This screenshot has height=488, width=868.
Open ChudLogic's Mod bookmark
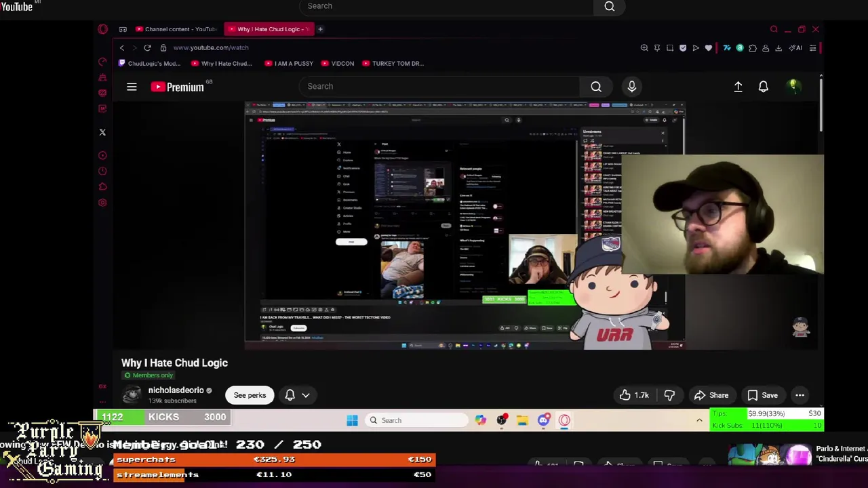[149, 64]
